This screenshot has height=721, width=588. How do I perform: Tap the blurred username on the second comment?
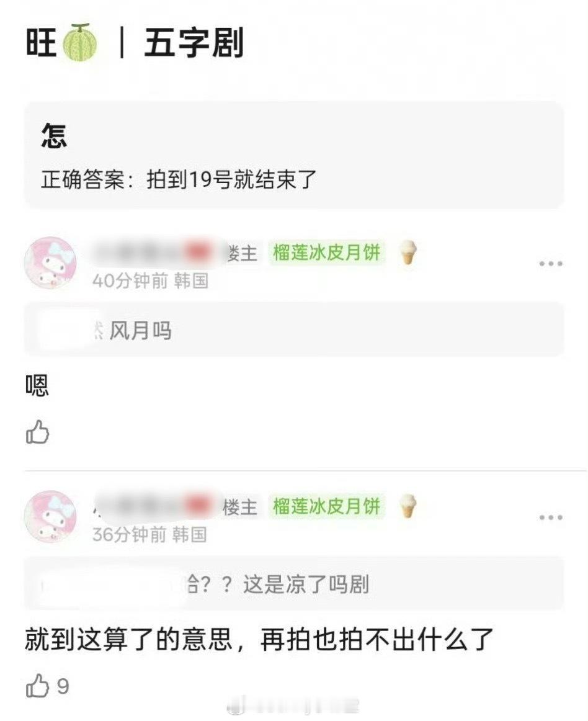[x=154, y=506]
